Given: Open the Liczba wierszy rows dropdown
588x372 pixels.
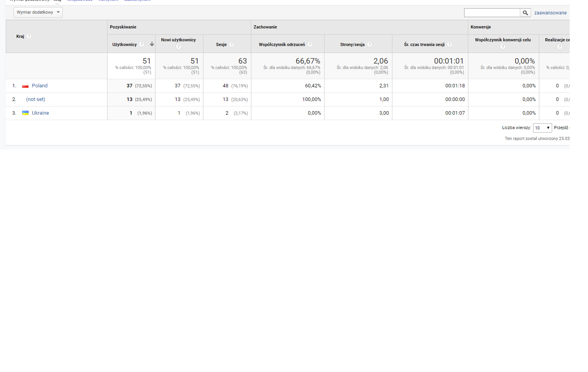Looking at the screenshot, I should 542,128.
